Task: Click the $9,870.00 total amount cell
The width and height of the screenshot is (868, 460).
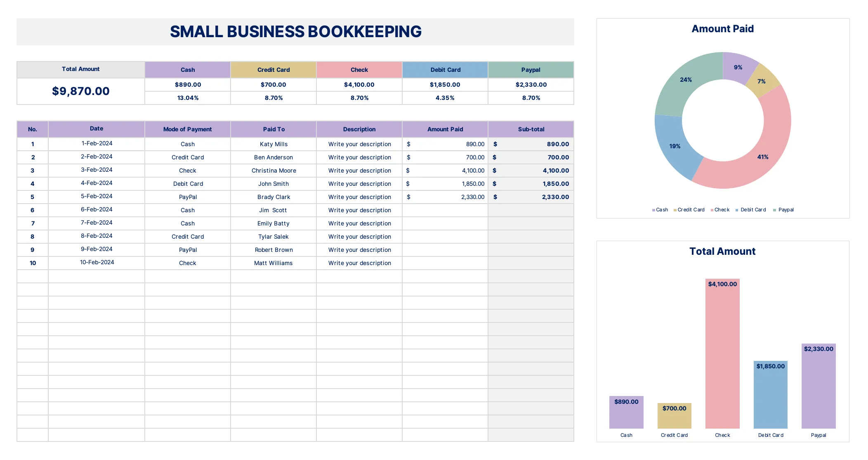Action: point(81,91)
